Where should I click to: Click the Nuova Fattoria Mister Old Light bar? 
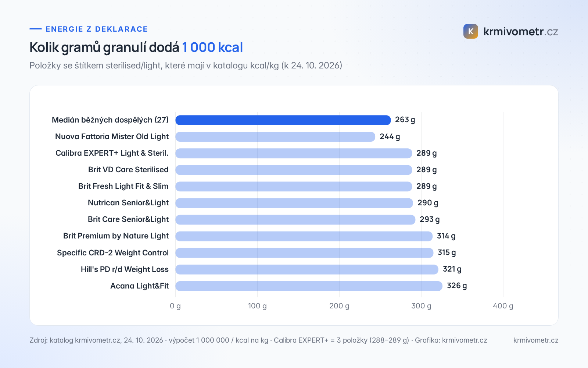point(275,137)
